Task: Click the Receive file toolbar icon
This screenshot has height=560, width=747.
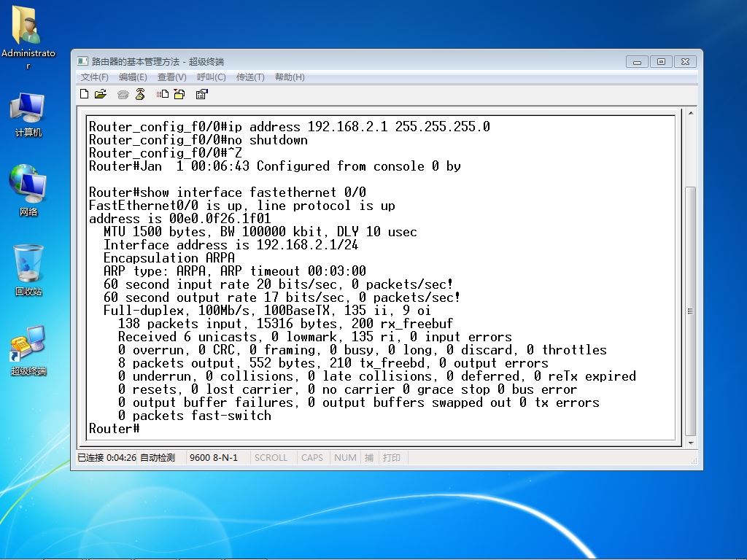Action: point(179,94)
